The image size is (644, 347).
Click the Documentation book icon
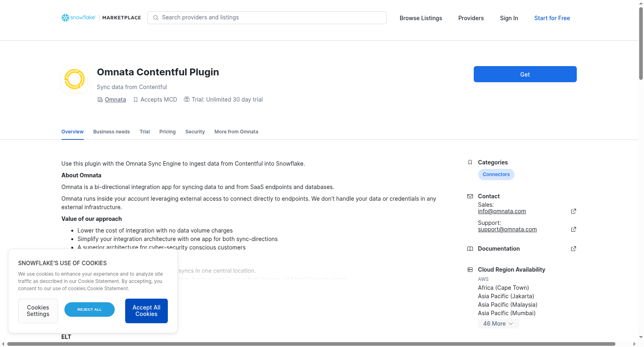(470, 249)
